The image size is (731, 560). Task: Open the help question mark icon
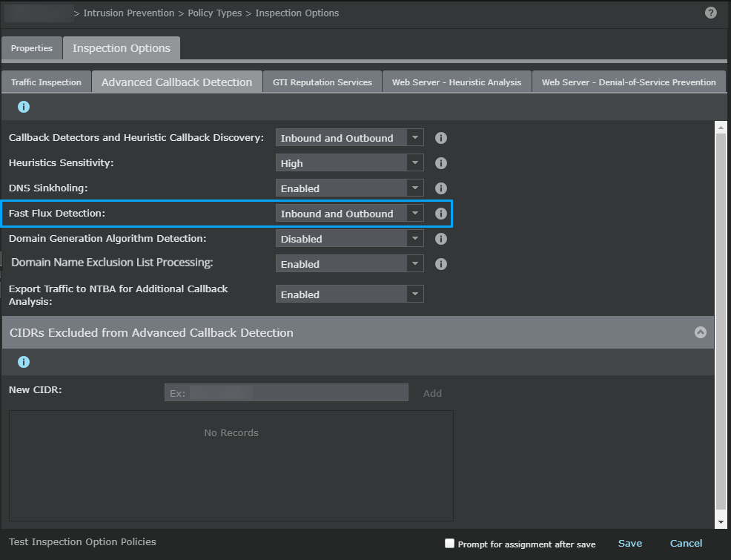[710, 13]
